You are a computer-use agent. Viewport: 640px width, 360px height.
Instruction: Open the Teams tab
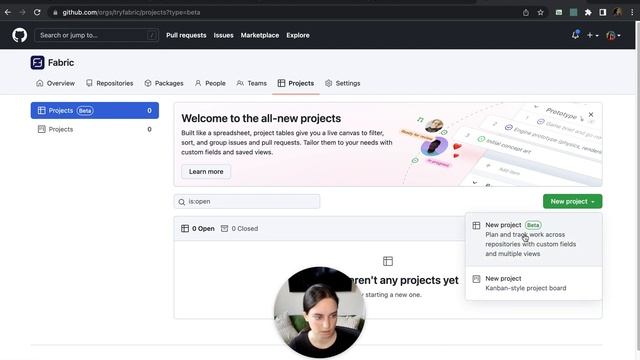pyautogui.click(x=252, y=83)
